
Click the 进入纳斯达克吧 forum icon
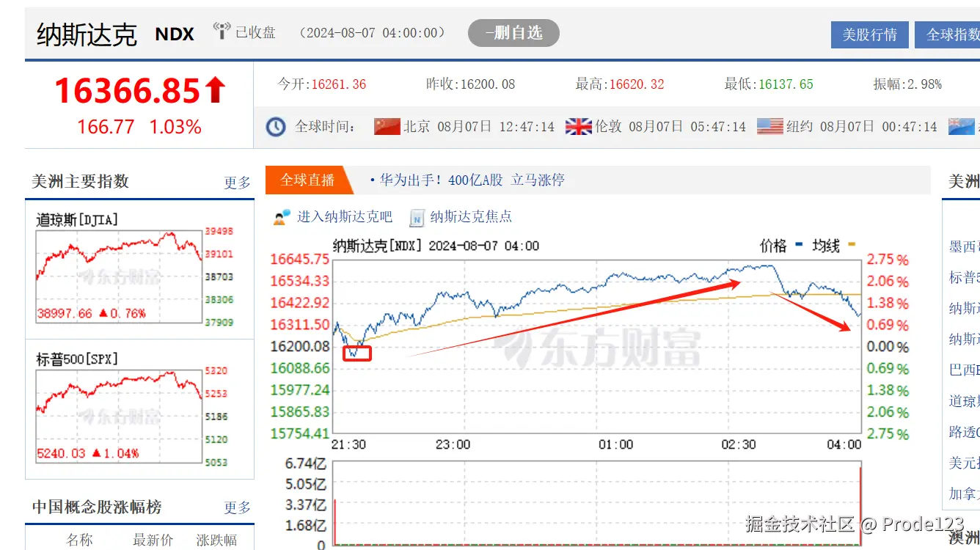[282, 217]
